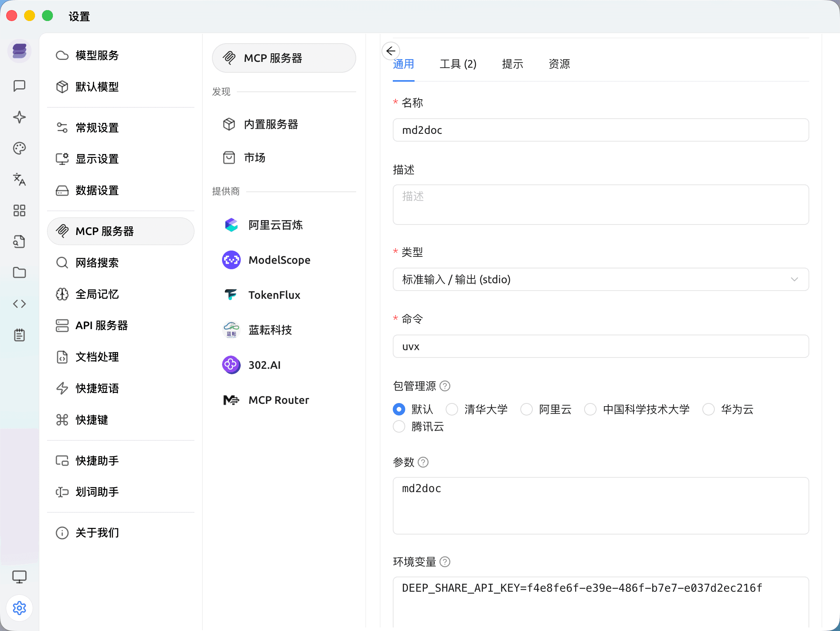Switch to the 资源 tab

tap(559, 64)
